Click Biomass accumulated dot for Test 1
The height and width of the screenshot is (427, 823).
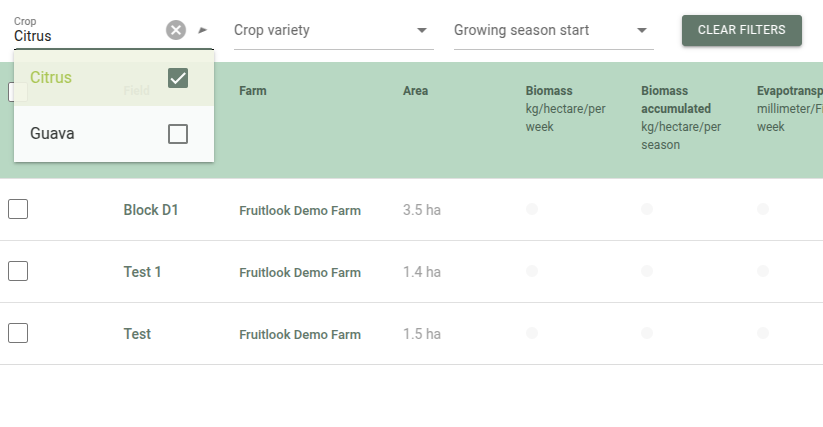(647, 271)
